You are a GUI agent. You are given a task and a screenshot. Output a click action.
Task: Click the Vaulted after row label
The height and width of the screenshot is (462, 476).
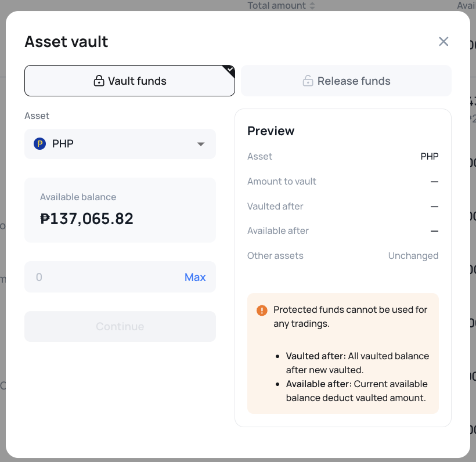(x=275, y=206)
